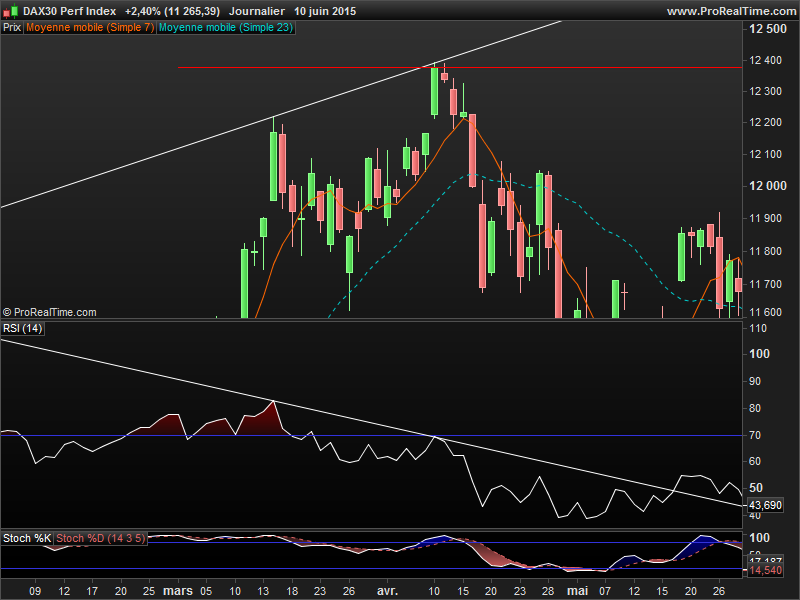Viewport: 800px width, 600px height.
Task: Click the Stochastic 100 axis label
Action: [759, 538]
